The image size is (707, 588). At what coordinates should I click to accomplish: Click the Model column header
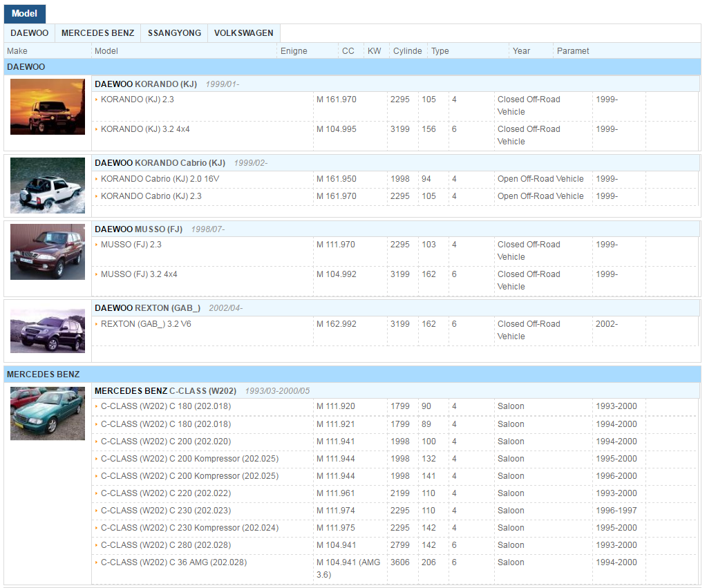[106, 51]
